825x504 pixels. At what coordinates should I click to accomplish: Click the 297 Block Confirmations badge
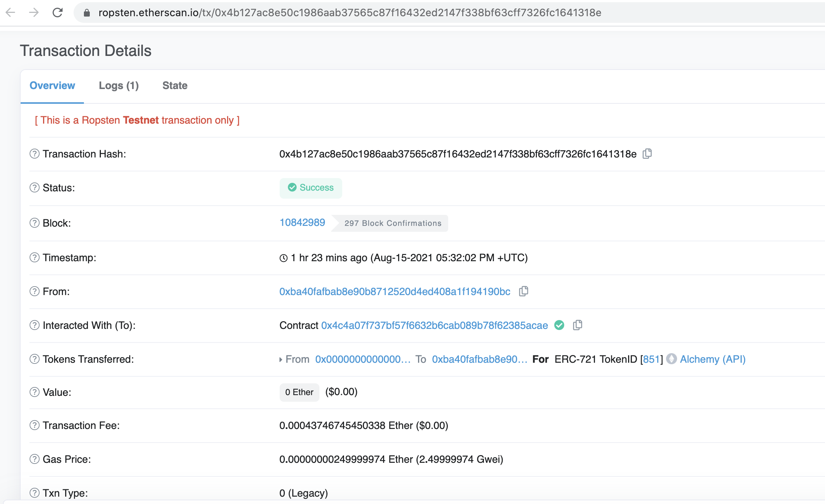click(390, 223)
